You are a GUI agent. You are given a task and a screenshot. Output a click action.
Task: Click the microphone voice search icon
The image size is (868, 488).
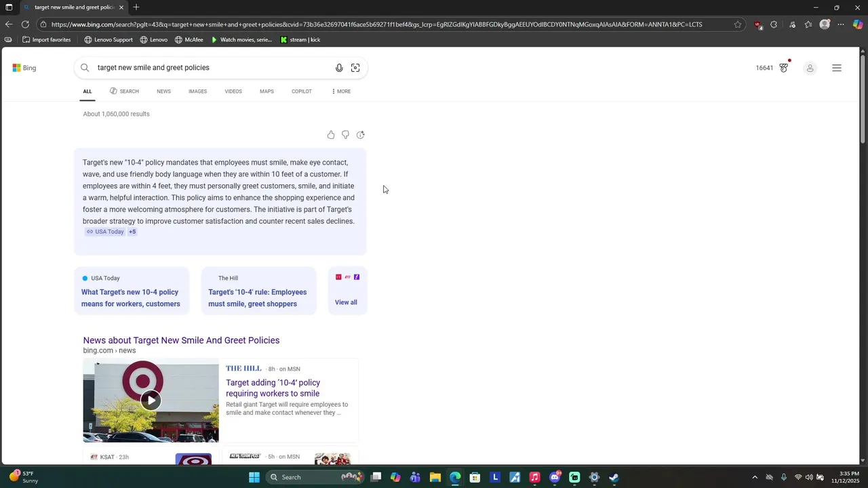click(x=339, y=68)
